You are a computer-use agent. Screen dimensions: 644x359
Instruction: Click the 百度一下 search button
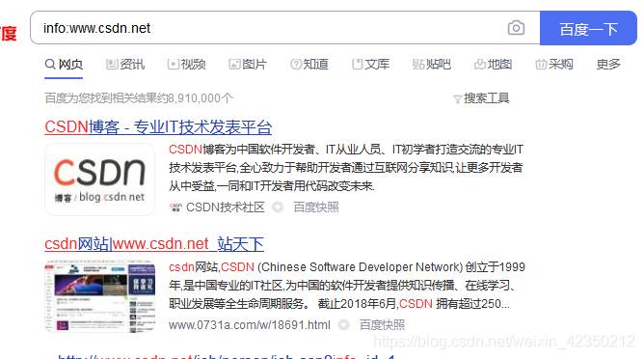(x=588, y=28)
